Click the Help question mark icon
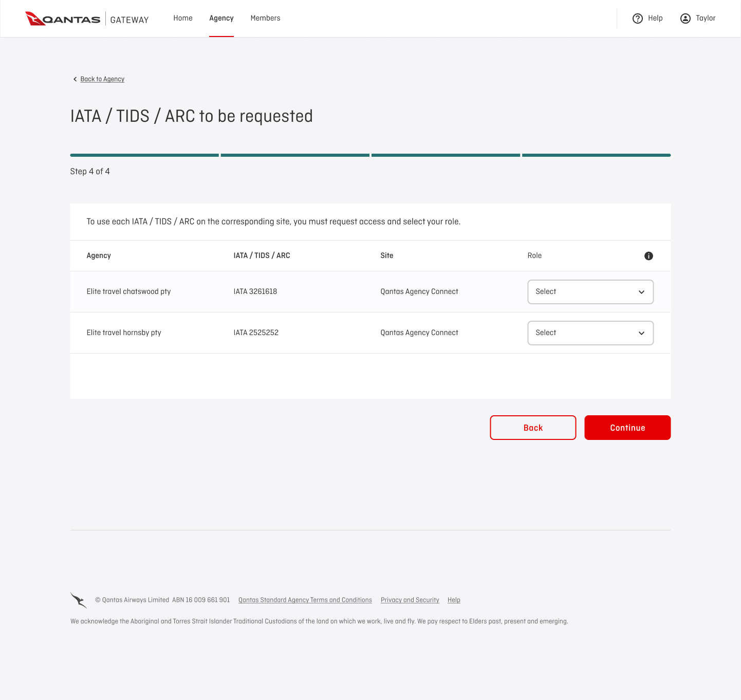The image size is (741, 700). 638,19
